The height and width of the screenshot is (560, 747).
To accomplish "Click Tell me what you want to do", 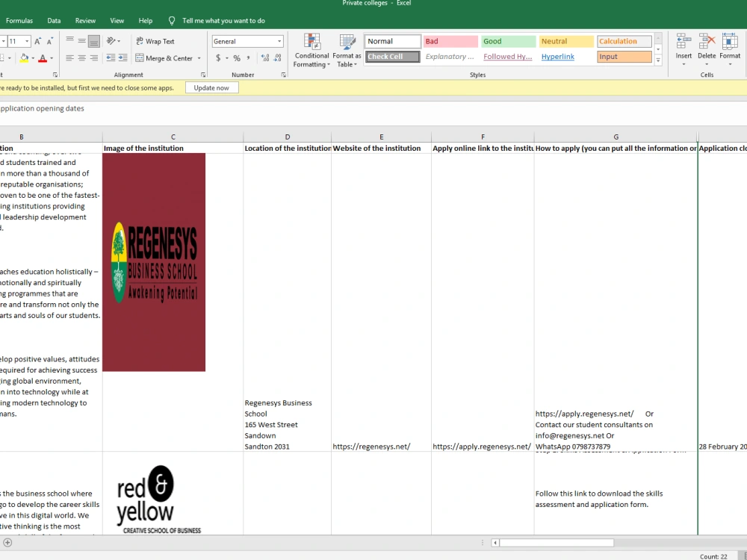I will [x=223, y=20].
